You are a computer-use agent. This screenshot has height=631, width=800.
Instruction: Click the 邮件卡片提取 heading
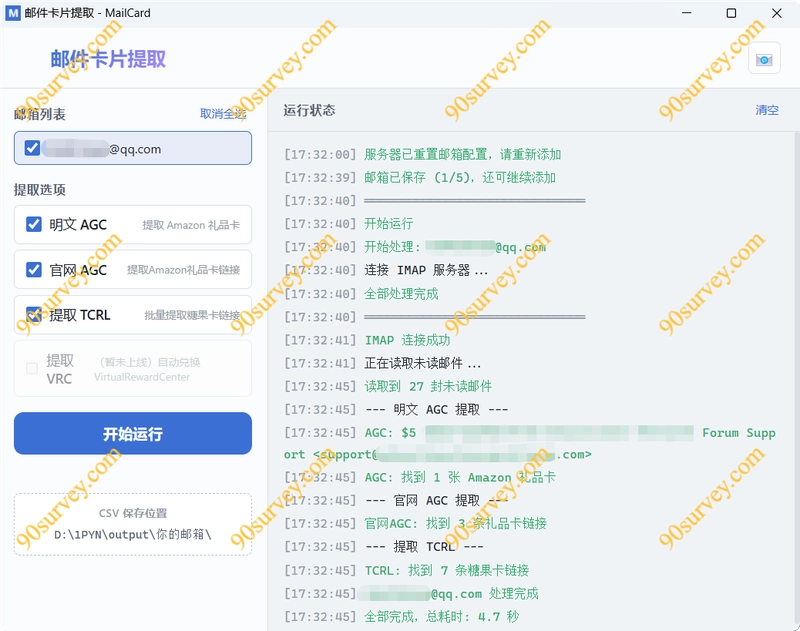click(x=108, y=59)
